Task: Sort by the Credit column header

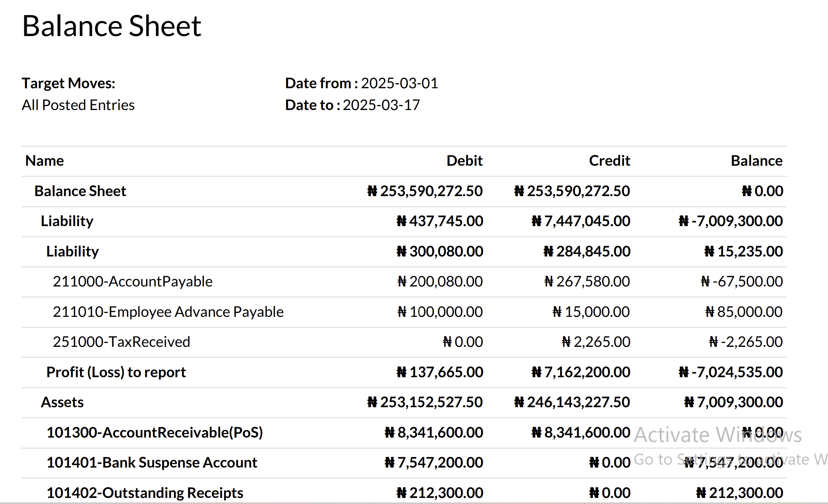Action: pyautogui.click(x=609, y=160)
